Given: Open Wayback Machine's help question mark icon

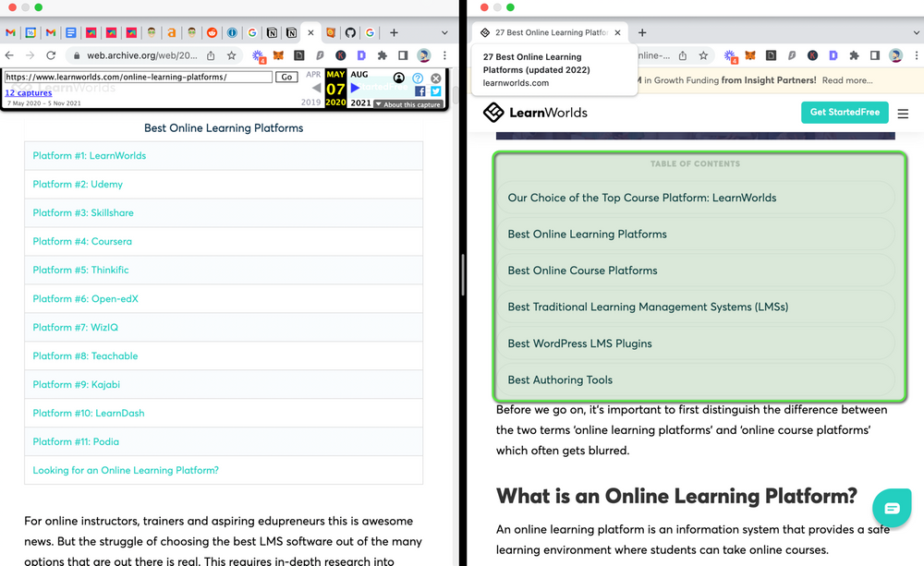Looking at the screenshot, I should [418, 78].
